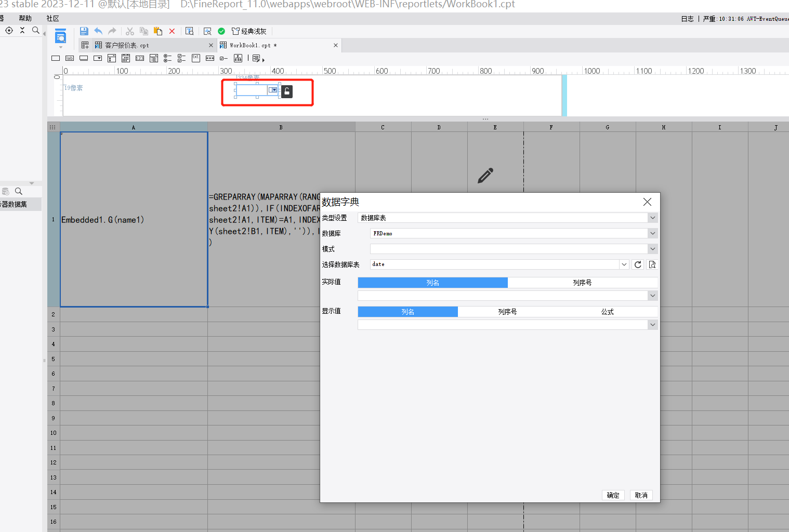Paste clipboard content
The width and height of the screenshot is (789, 532).
158,31
